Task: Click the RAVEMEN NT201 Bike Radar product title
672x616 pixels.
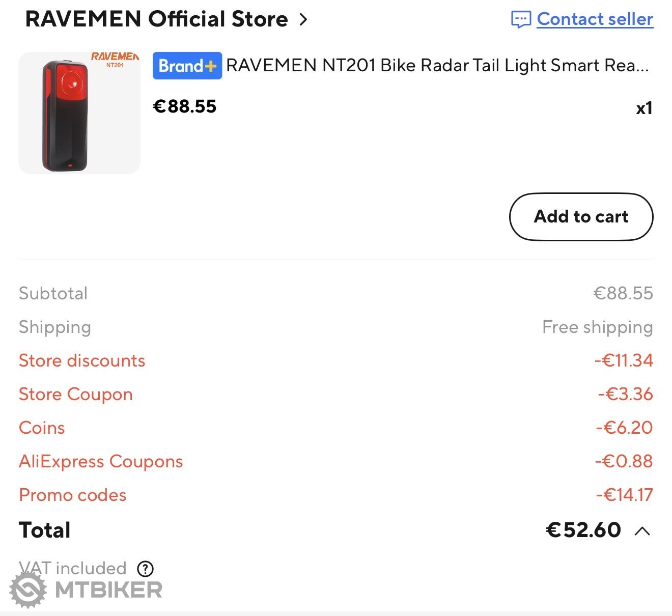Action: point(437,66)
